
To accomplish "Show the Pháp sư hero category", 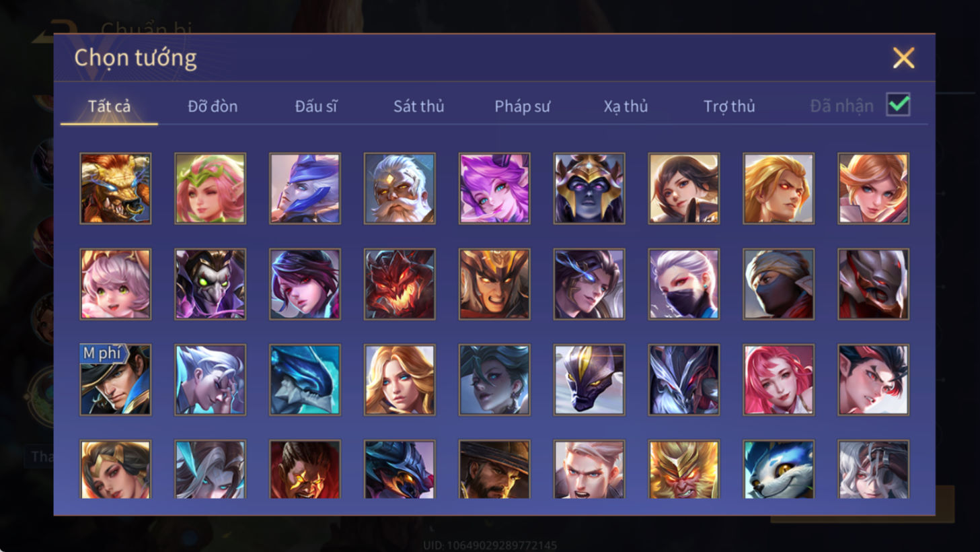I will (522, 106).
